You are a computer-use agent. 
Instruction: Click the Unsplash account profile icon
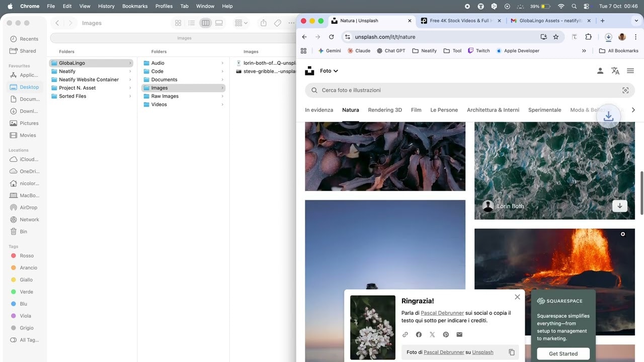(x=600, y=71)
